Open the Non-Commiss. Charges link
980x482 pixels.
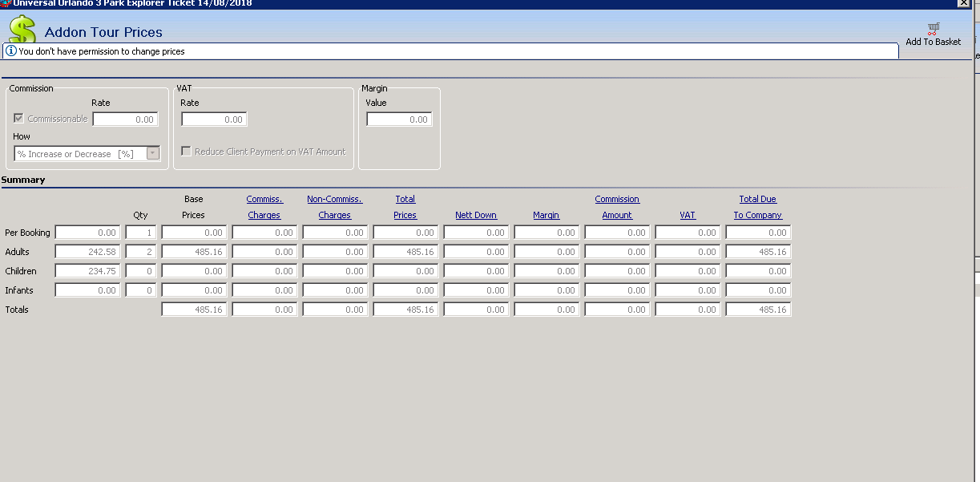(335, 207)
